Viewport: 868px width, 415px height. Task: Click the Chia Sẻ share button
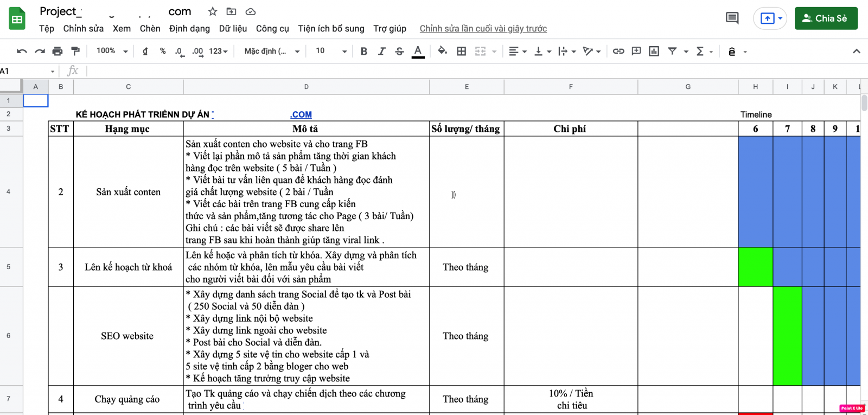click(x=826, y=18)
